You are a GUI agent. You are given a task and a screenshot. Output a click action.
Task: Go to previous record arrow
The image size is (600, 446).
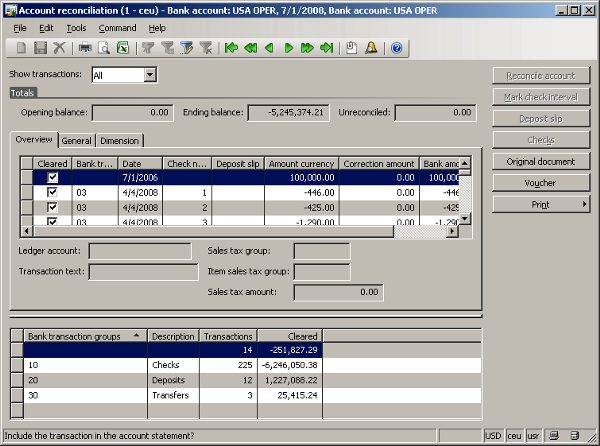click(269, 48)
